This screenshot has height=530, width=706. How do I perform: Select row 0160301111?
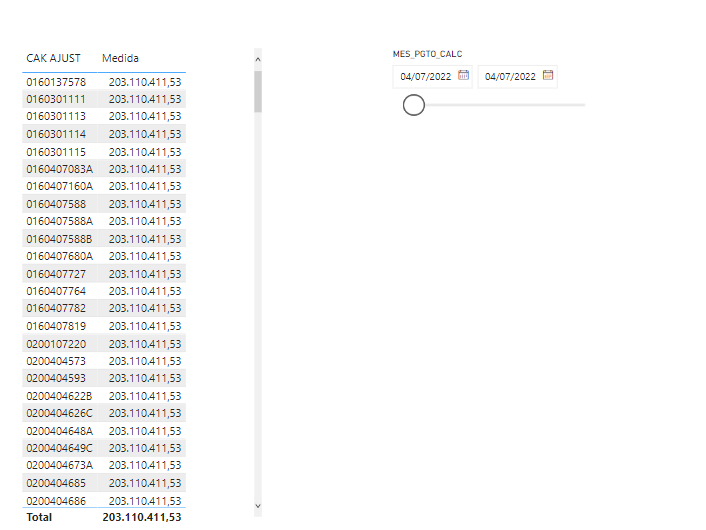pyautogui.click(x=104, y=99)
